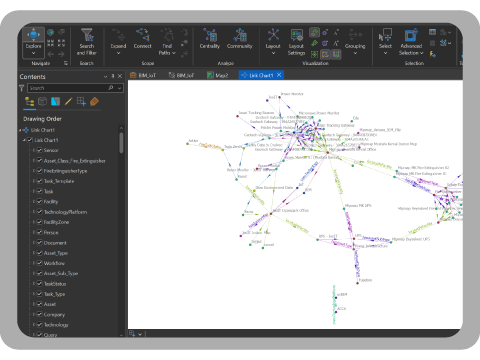Screen dimensions: 480x360
Task: Switch Contents to List By Snapping
Action: point(81,101)
